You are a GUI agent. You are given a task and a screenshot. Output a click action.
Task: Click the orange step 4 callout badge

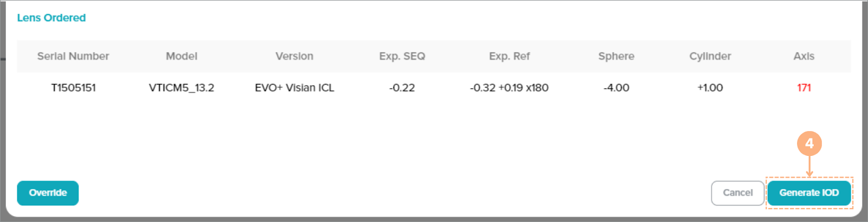coord(809,143)
